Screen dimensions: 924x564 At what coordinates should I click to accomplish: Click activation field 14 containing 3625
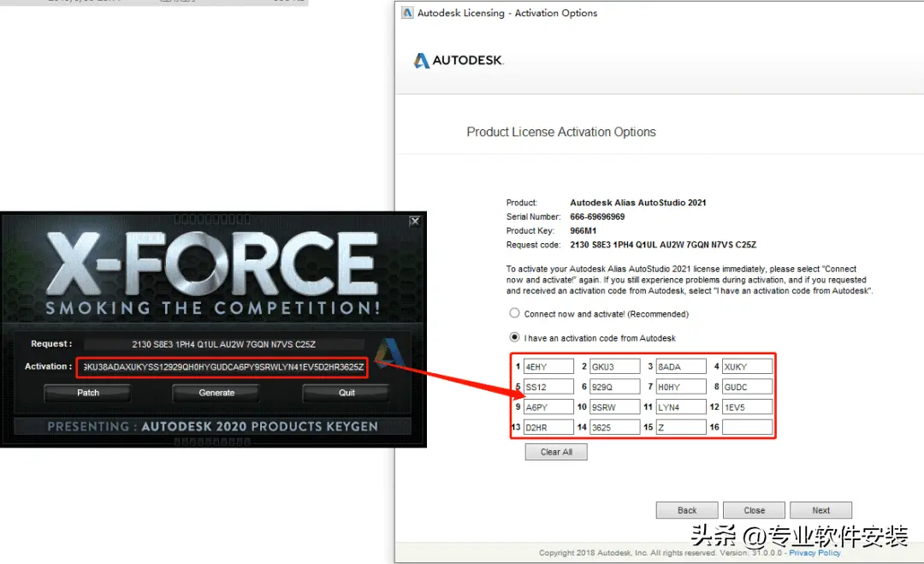click(x=614, y=427)
